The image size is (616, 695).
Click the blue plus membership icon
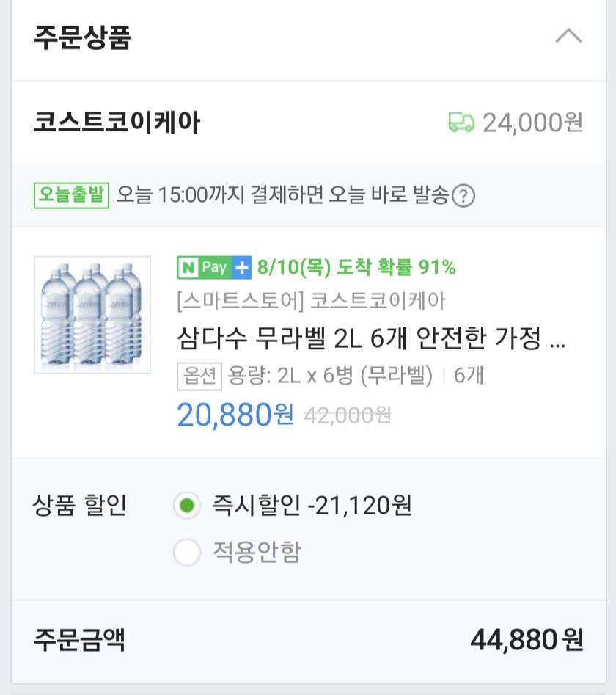click(241, 268)
